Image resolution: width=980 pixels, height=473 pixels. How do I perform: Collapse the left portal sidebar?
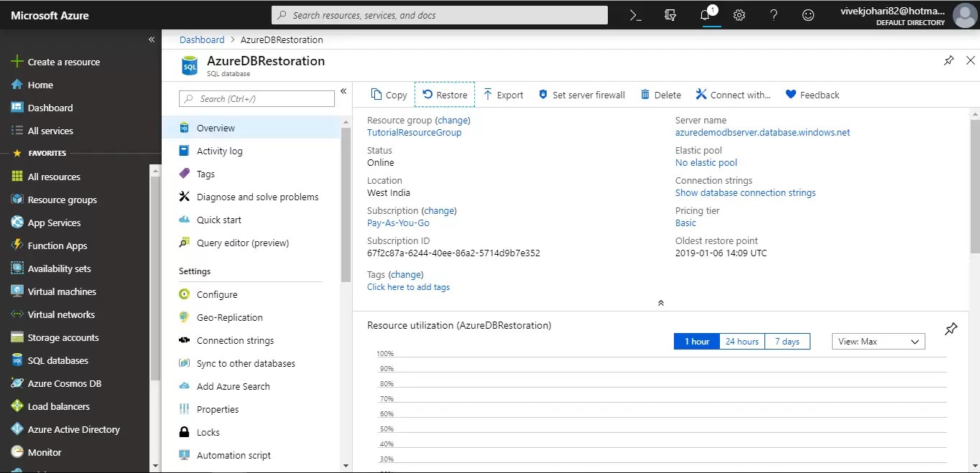click(152, 39)
